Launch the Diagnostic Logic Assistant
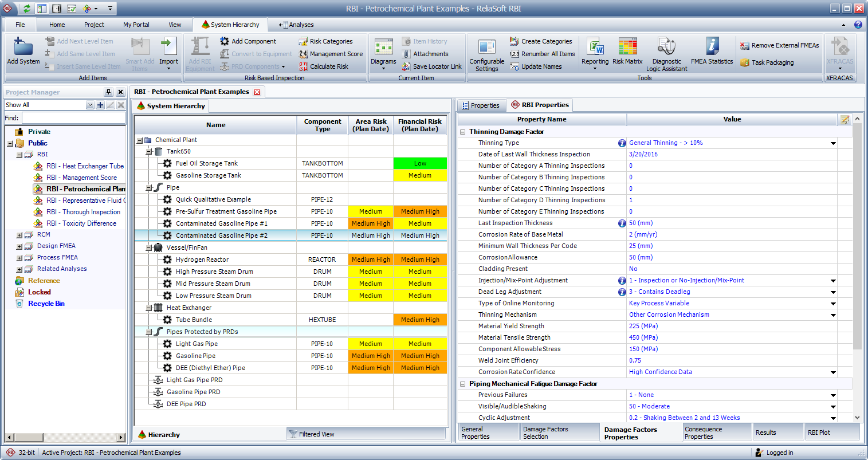This screenshot has width=868, height=460. pos(666,47)
